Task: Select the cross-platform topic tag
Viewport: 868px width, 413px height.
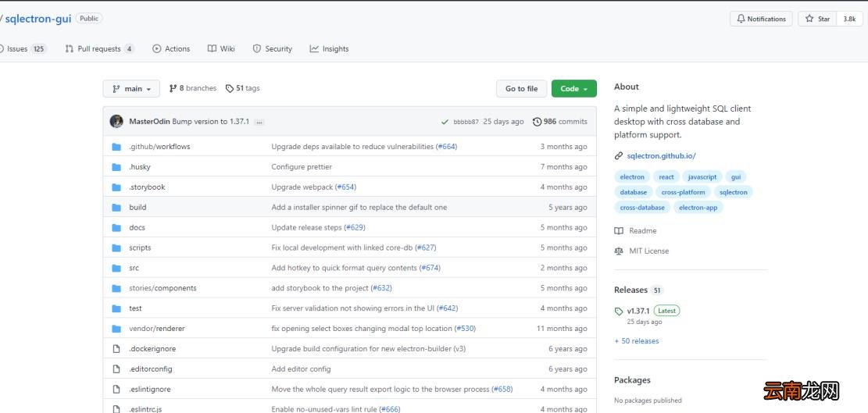Action: click(x=683, y=192)
